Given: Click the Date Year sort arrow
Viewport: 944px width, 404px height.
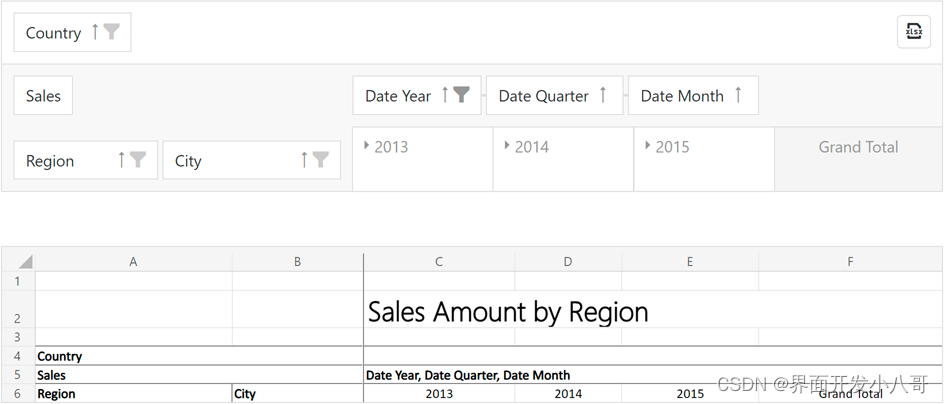Looking at the screenshot, I should [445, 95].
